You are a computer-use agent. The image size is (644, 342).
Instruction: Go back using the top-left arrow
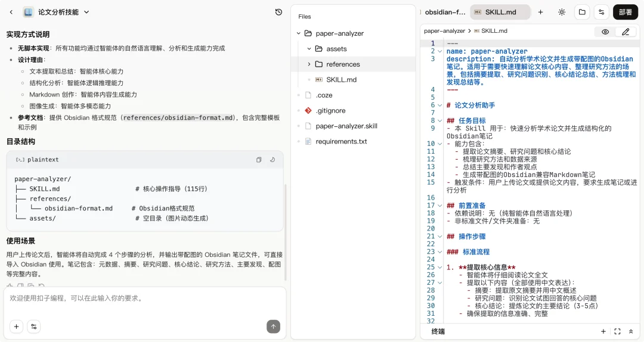click(x=11, y=13)
